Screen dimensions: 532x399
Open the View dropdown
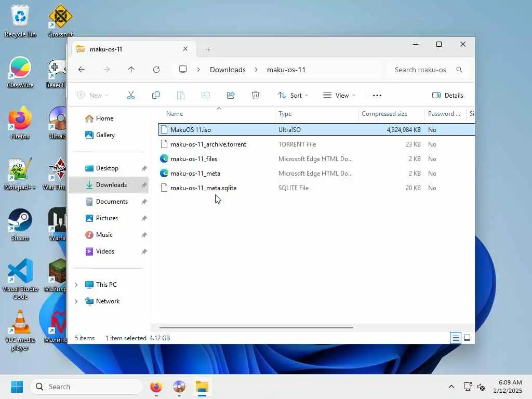[x=339, y=96]
